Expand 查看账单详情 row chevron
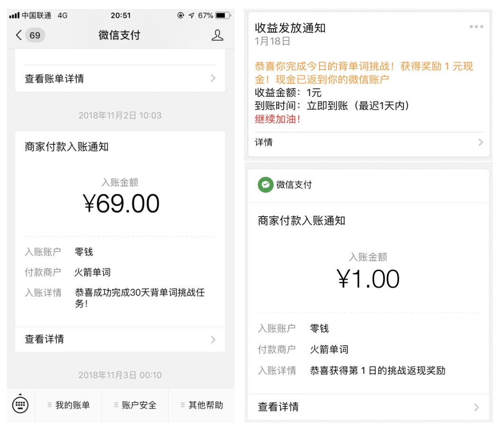 point(213,78)
